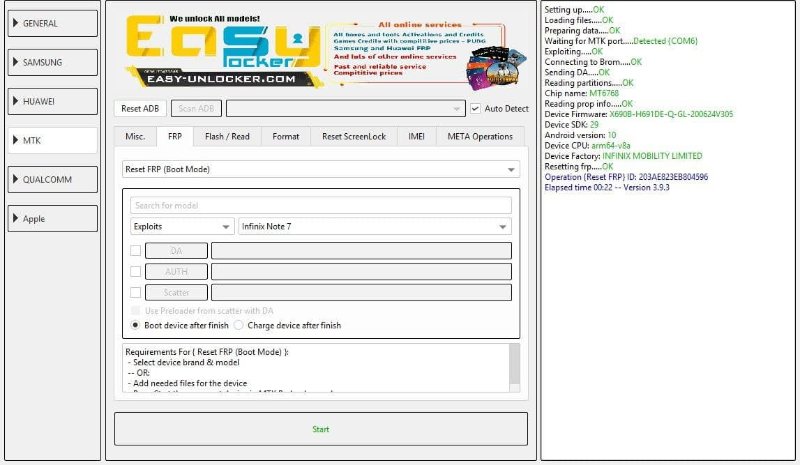
Task: Switch to the Format tab
Action: point(286,137)
